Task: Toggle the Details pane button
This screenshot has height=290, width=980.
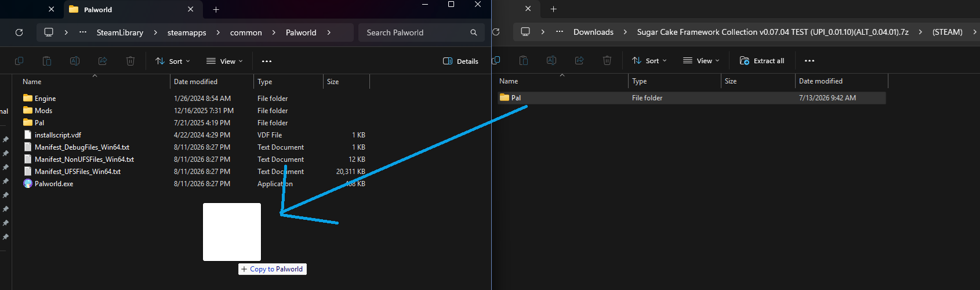Action: 460,61
